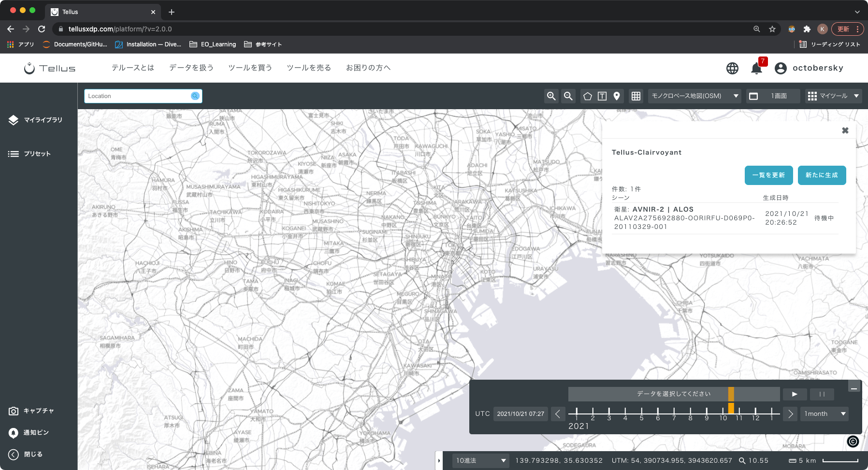Screen dimensions: 868x470
Task: Click the 待機中 status text
Action: coord(824,218)
